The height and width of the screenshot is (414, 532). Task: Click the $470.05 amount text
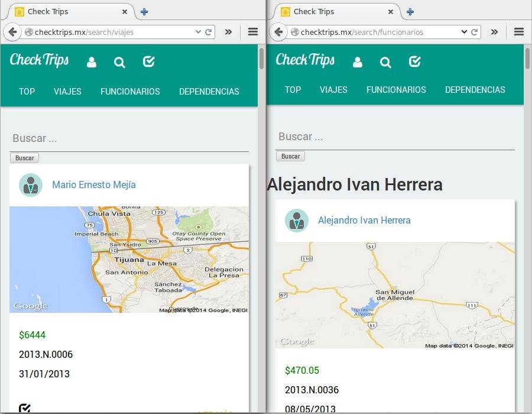pos(302,371)
